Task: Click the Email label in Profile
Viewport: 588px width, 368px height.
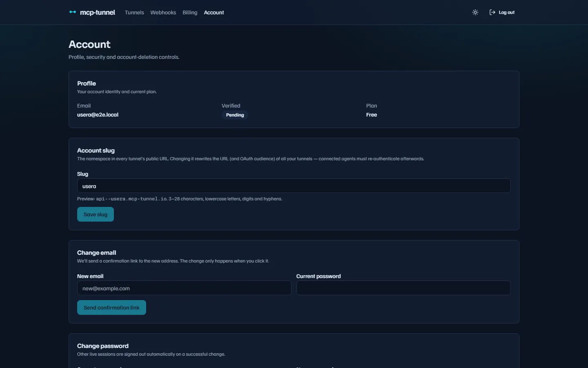Action: coord(84,105)
